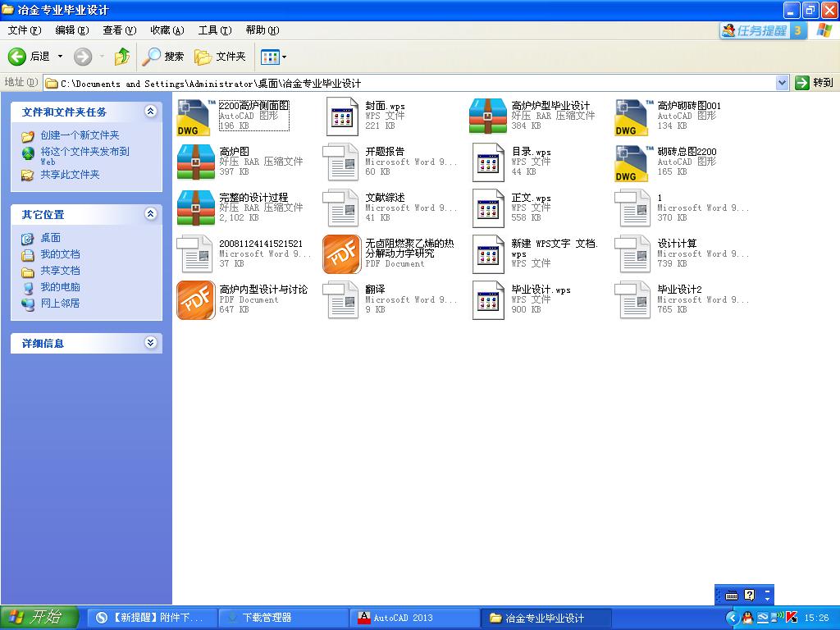840x630 pixels.
Task: Go to 共享文档 in other places
Action: (60, 271)
